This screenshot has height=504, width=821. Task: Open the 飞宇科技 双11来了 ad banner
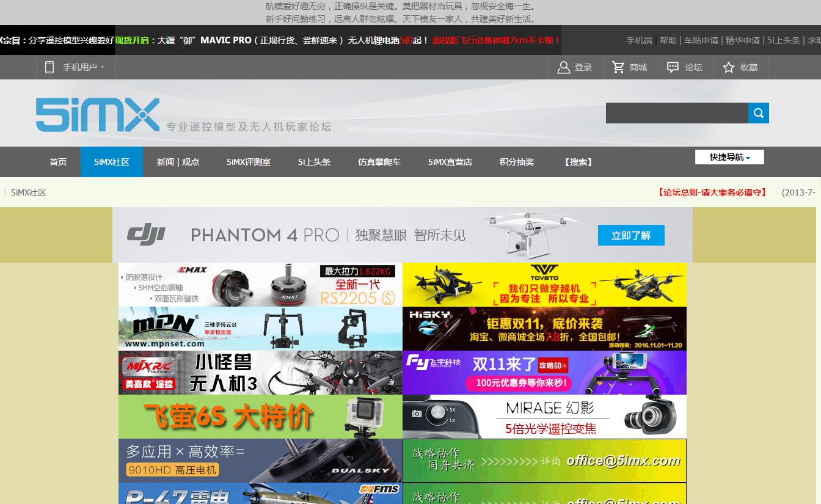545,373
